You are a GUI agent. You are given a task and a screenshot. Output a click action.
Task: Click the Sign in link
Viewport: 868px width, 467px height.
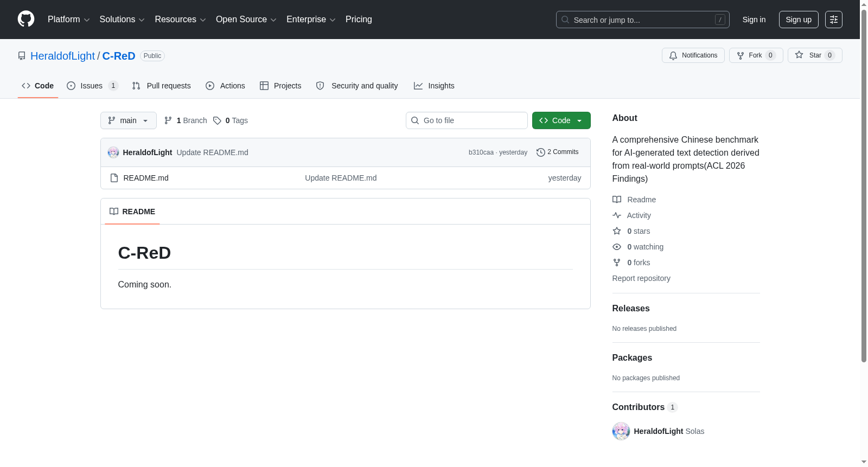click(x=754, y=20)
